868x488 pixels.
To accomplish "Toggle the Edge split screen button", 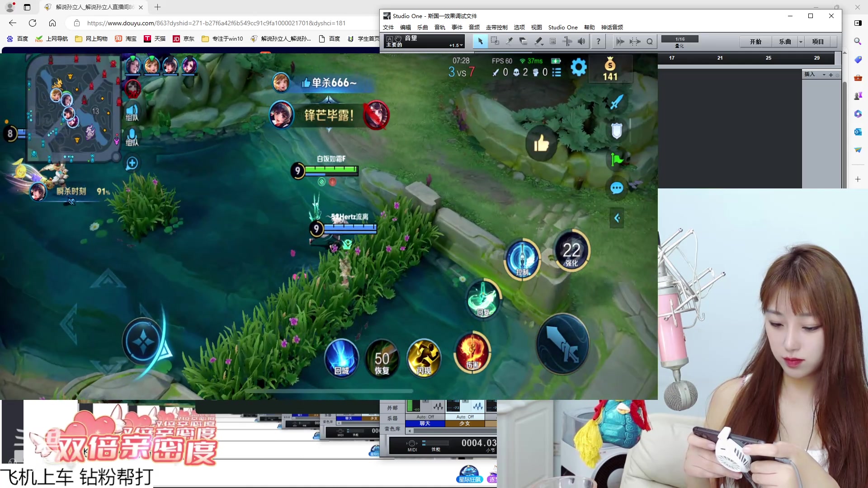I will [858, 23].
